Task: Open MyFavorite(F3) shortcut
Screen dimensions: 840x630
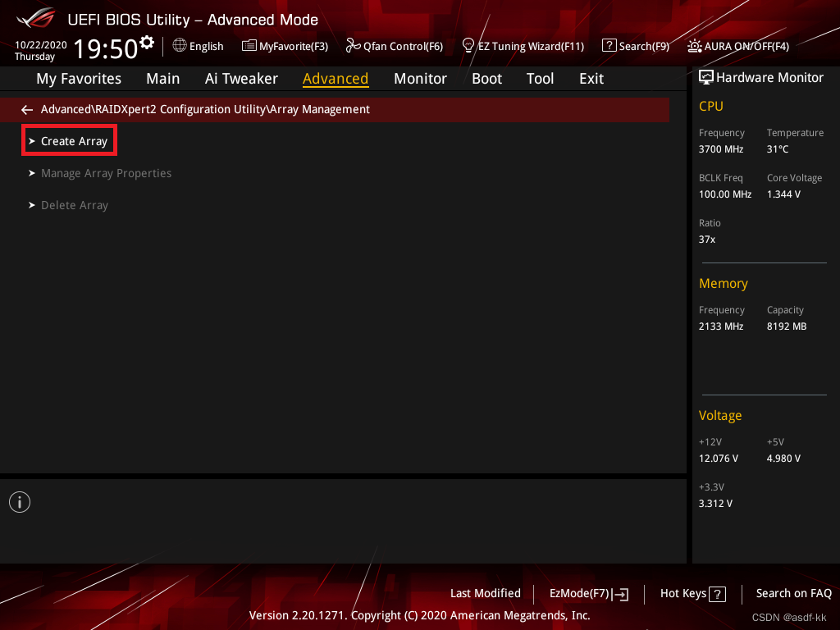Action: point(294,47)
